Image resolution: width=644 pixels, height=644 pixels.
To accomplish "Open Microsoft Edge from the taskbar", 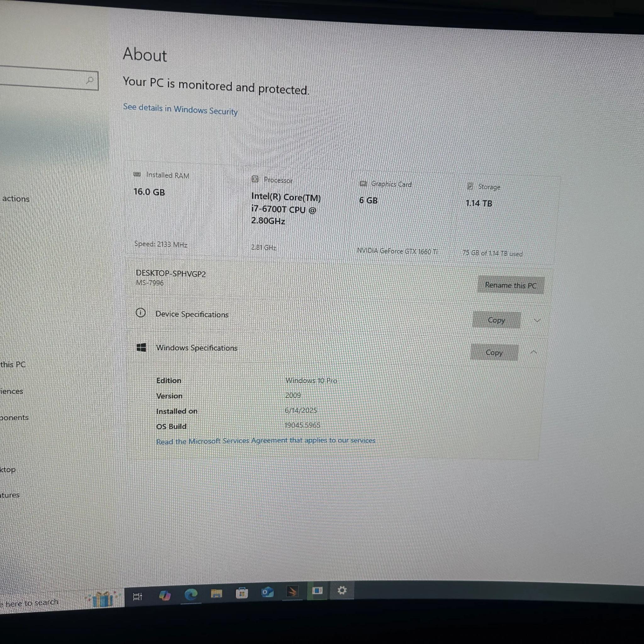I will [191, 594].
